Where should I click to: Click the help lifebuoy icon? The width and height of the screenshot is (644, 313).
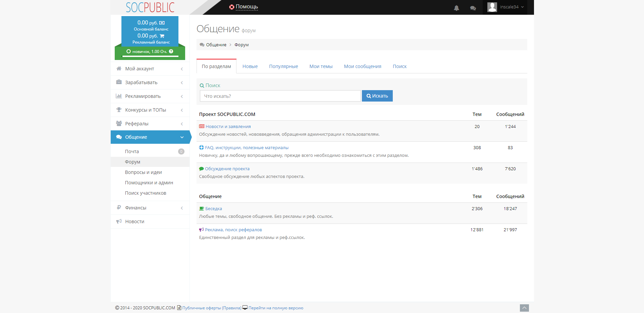(232, 7)
